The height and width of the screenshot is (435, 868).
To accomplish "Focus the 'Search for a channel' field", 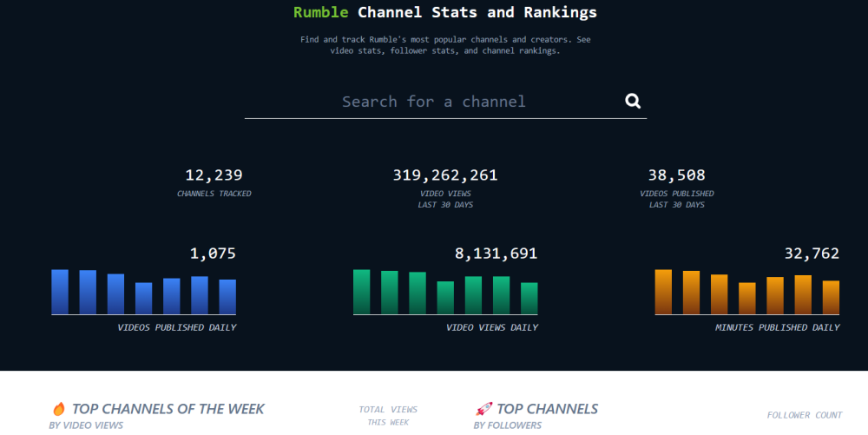I will (434, 102).
